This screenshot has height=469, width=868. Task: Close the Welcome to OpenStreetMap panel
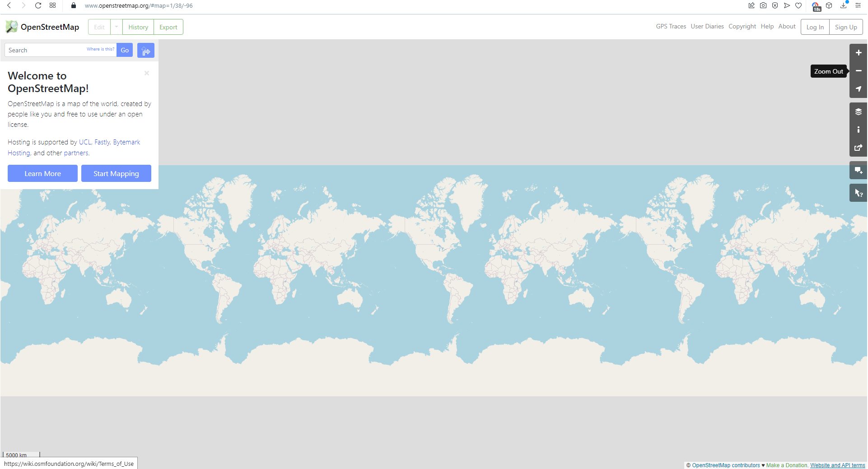coord(147,73)
